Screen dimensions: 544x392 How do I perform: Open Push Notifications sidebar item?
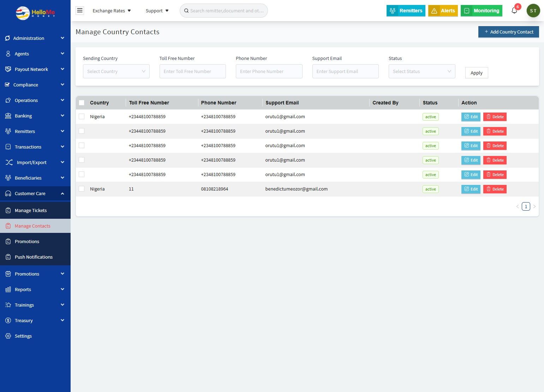click(x=34, y=257)
